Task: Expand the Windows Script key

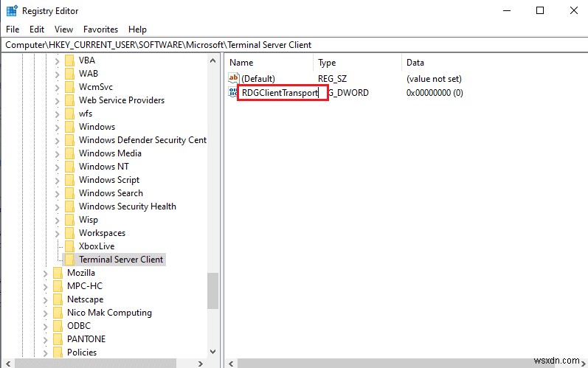Action: [x=57, y=180]
